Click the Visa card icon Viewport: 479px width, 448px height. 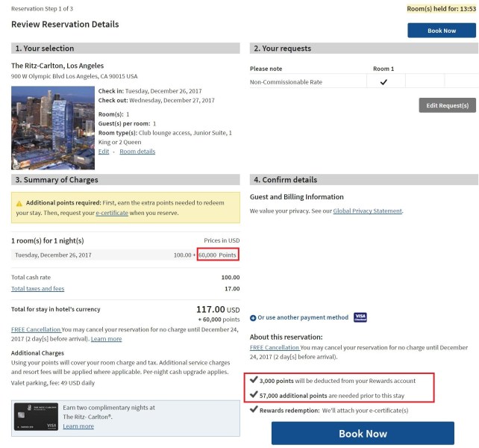point(360,317)
